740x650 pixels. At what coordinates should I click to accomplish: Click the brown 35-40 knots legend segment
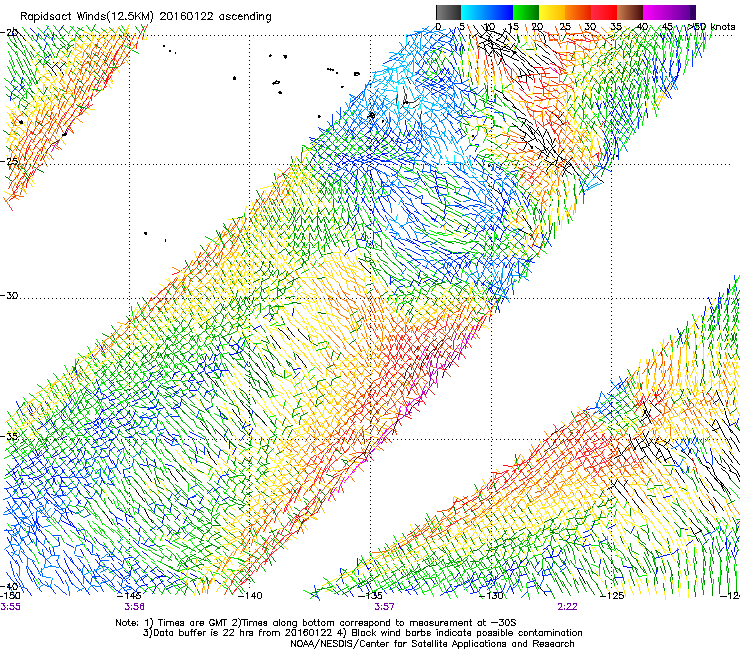tap(630, 12)
